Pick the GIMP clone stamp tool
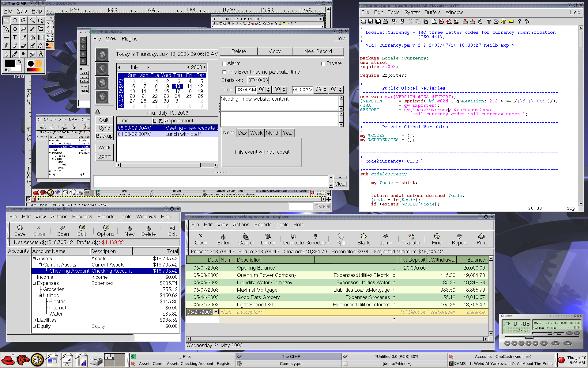The height and width of the screenshot is (368, 588). coord(40,46)
